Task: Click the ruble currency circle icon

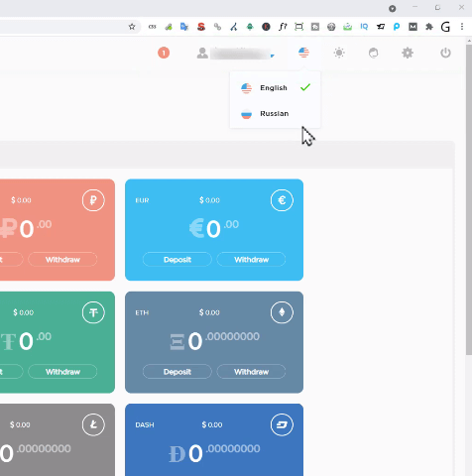Action: (x=93, y=200)
